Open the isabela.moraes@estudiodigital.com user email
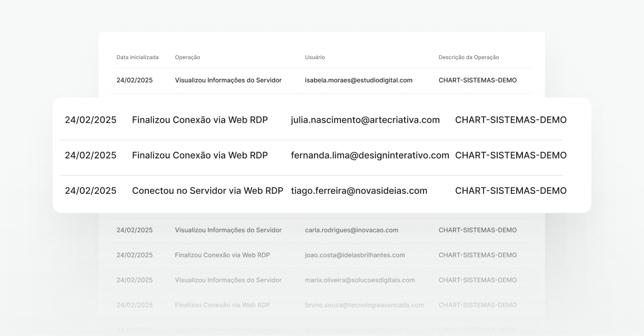Image resolution: width=644 pixels, height=336 pixels. click(x=358, y=81)
